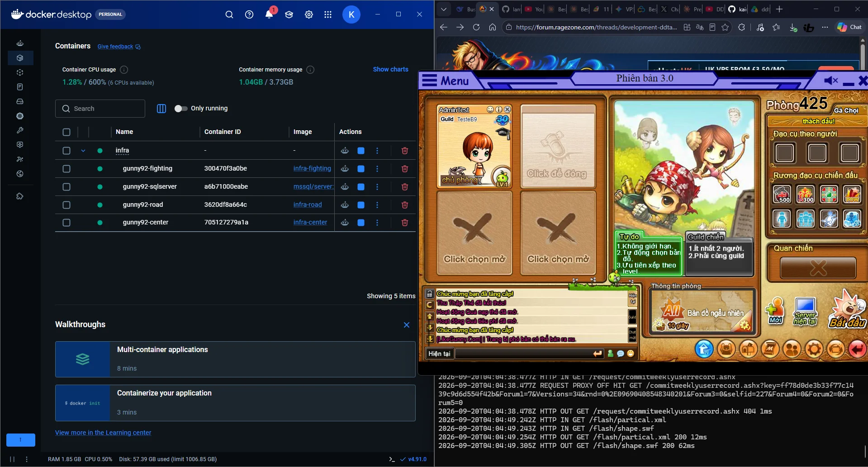Open infra-fighting image link
This screenshot has width=868, height=467.
click(312, 168)
